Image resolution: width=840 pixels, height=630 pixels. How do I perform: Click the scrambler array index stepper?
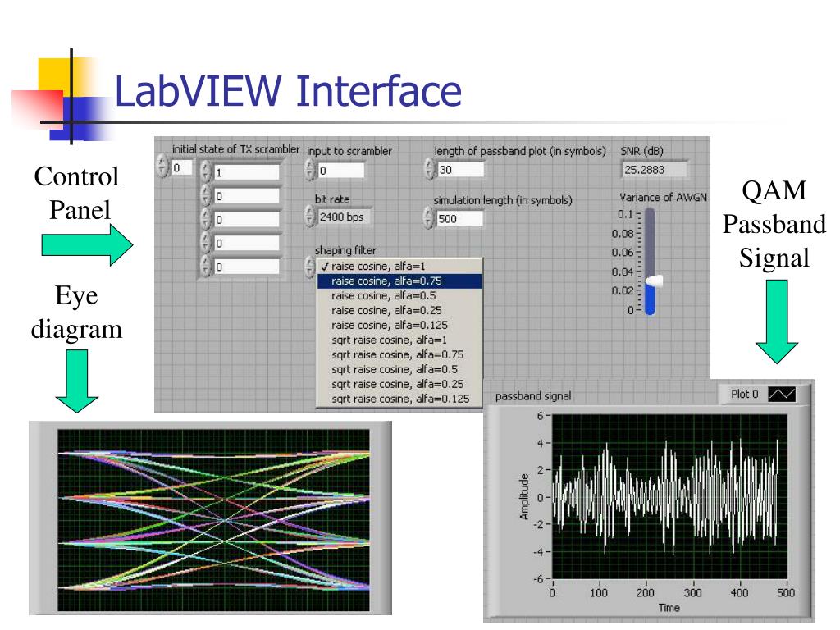click(162, 166)
